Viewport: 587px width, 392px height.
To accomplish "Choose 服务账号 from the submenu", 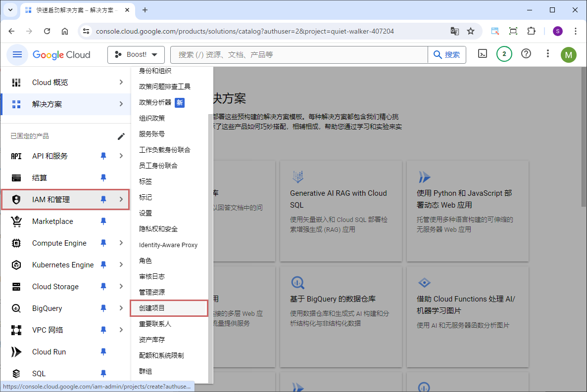I will [x=152, y=134].
